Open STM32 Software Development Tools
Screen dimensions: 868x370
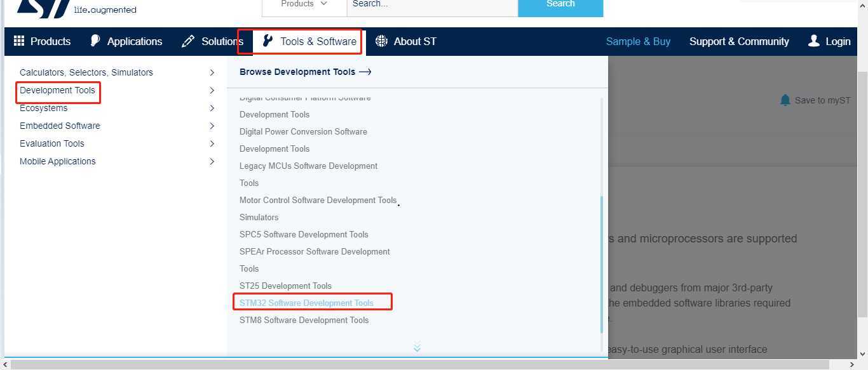(x=306, y=303)
